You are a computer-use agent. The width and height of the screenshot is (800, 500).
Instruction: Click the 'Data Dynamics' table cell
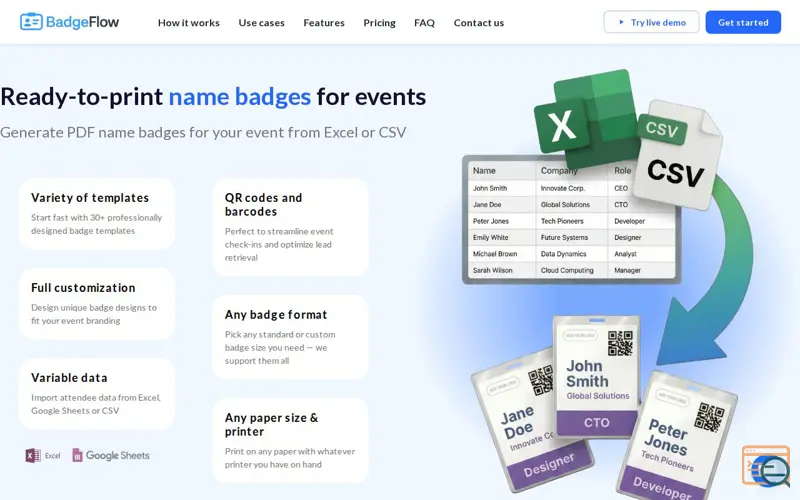point(563,254)
